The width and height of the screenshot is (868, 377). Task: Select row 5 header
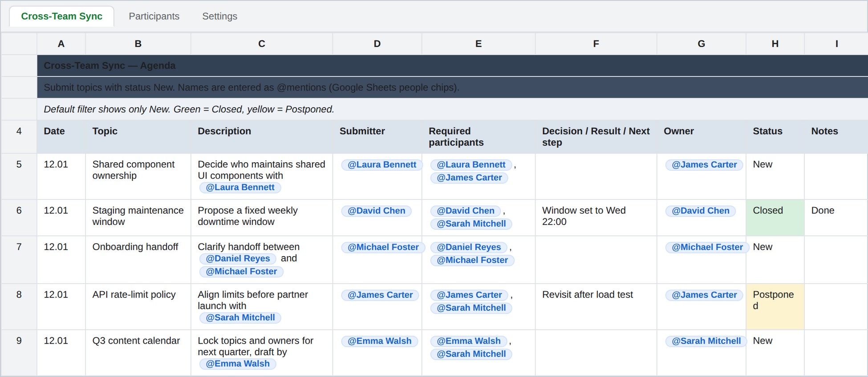pyautogui.click(x=19, y=176)
